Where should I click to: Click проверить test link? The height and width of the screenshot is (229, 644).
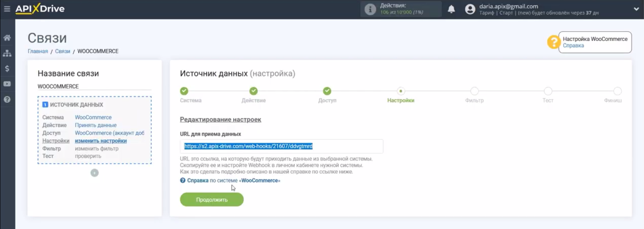pyautogui.click(x=88, y=156)
